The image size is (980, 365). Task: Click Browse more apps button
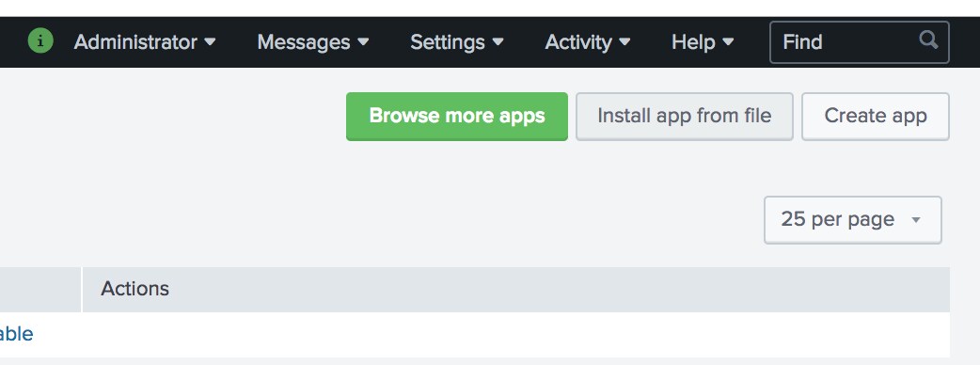[x=457, y=117]
